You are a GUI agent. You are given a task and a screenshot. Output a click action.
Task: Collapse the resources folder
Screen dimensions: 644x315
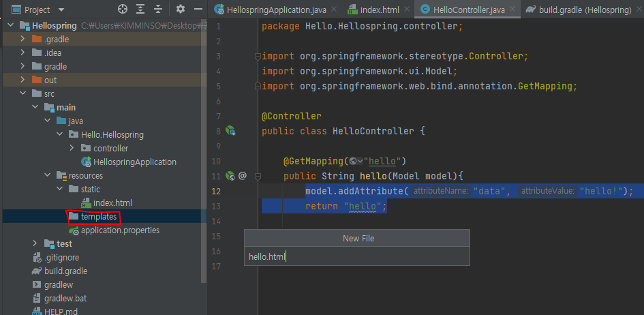click(48, 176)
